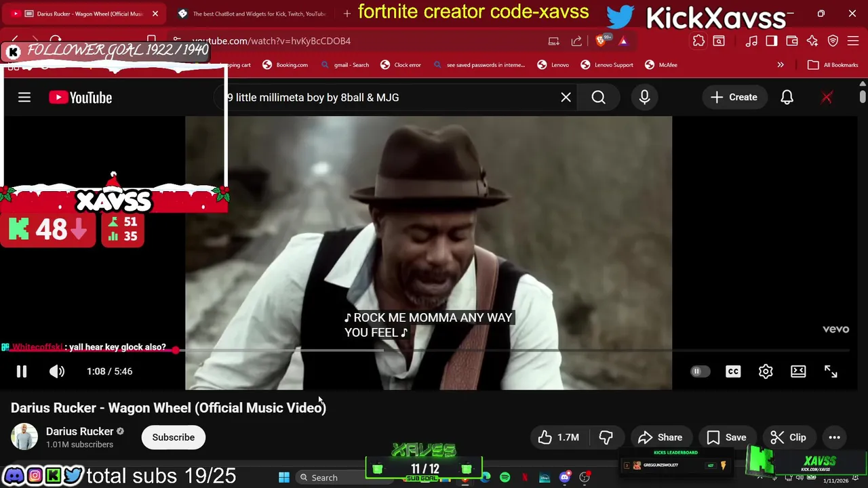Open Brave Rewards triangle icon
Screen dimensions: 868x488
pyautogui.click(x=623, y=41)
